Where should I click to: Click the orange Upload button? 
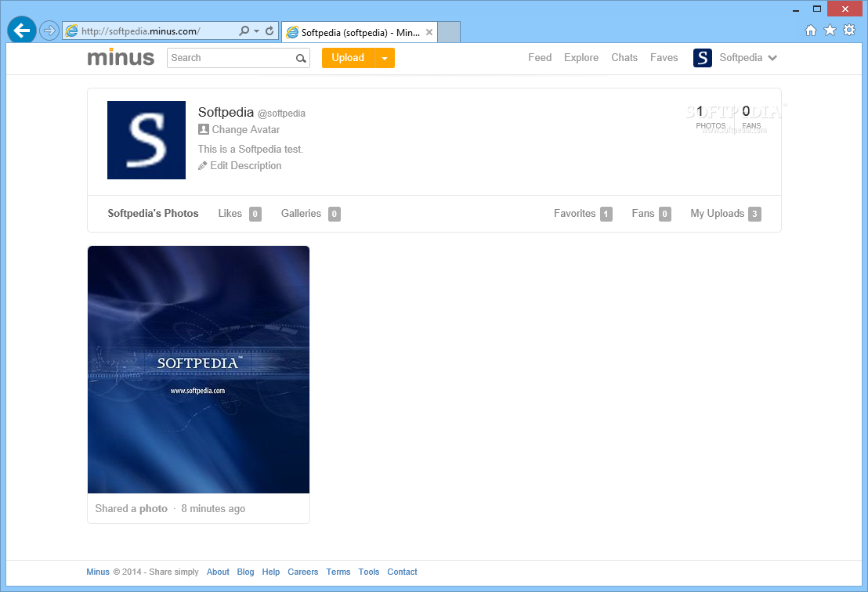(x=348, y=57)
